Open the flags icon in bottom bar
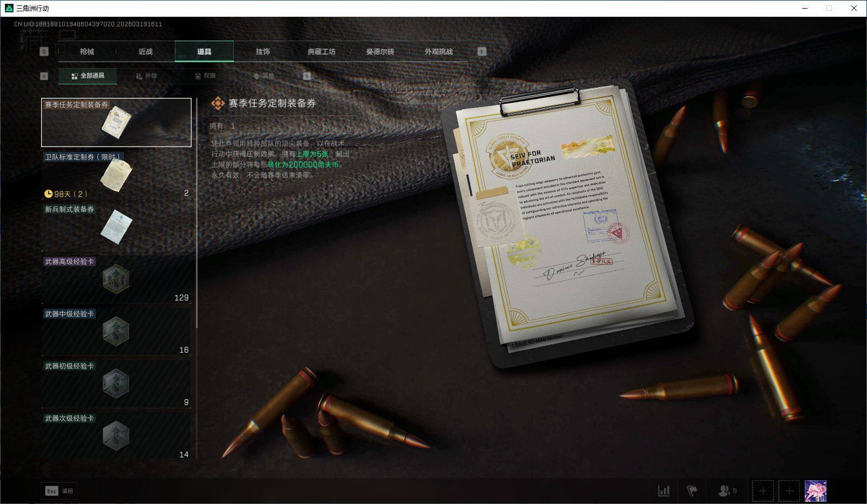The width and height of the screenshot is (867, 504). pos(692,490)
